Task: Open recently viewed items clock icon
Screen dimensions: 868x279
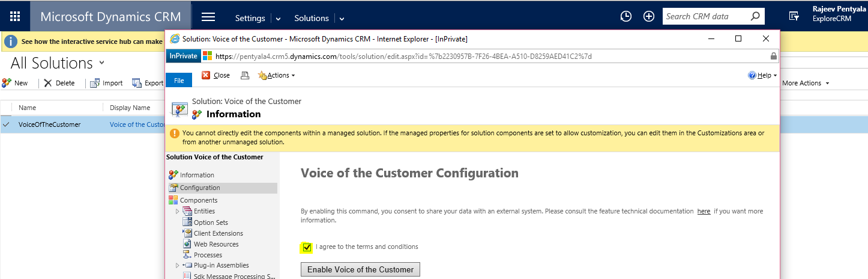Action: [625, 17]
